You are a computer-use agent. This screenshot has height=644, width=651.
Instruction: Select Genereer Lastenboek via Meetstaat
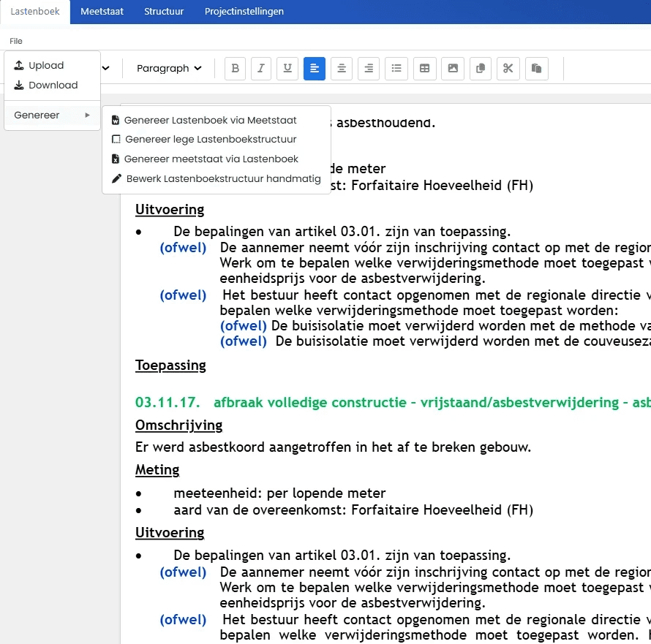point(217,121)
